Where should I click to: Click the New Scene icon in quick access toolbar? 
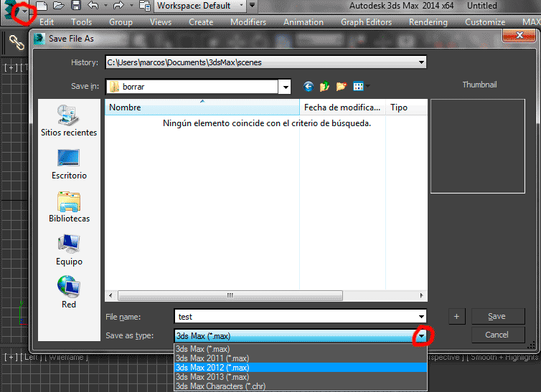point(42,5)
